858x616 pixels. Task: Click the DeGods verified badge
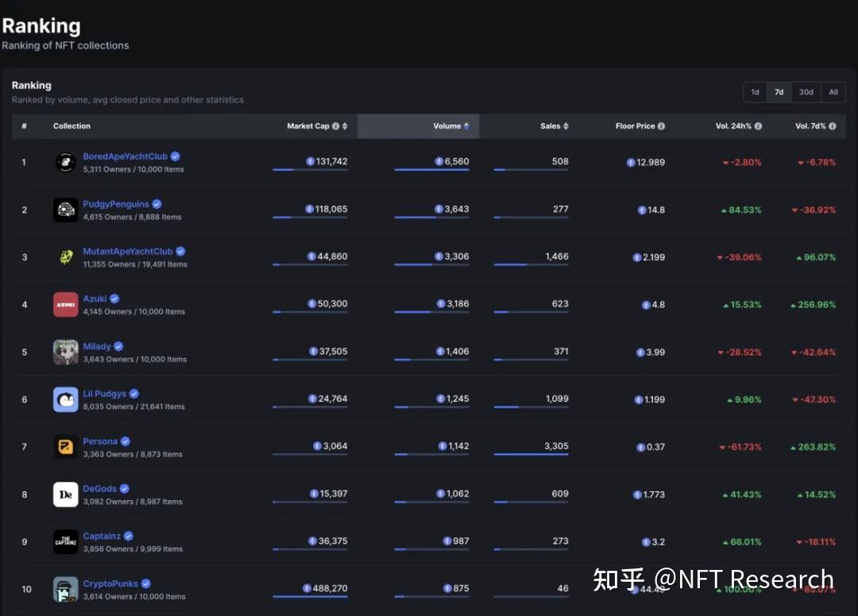[x=124, y=489]
